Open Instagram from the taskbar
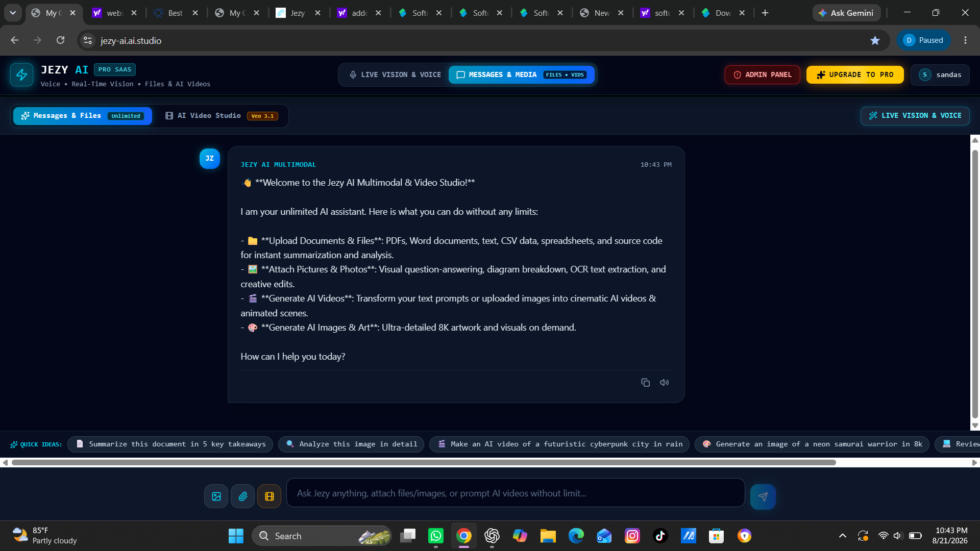Screen dimensions: 980x551 click(632, 536)
